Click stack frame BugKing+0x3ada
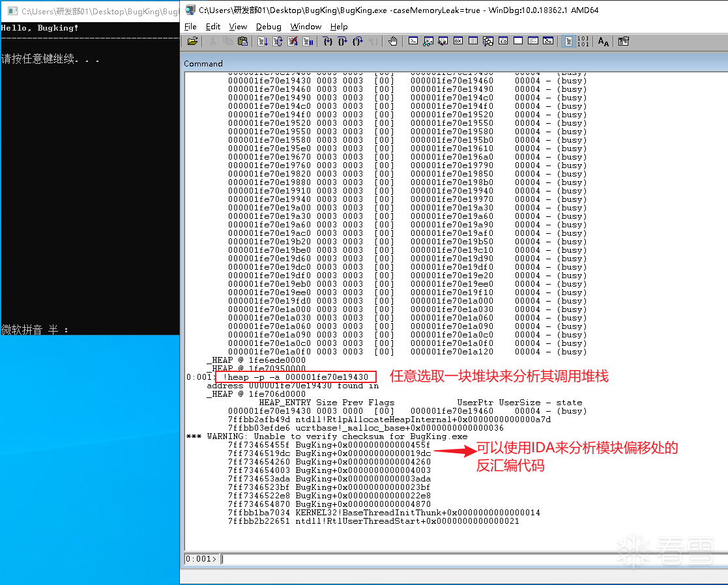Image resolution: width=728 pixels, height=585 pixels. point(329,478)
